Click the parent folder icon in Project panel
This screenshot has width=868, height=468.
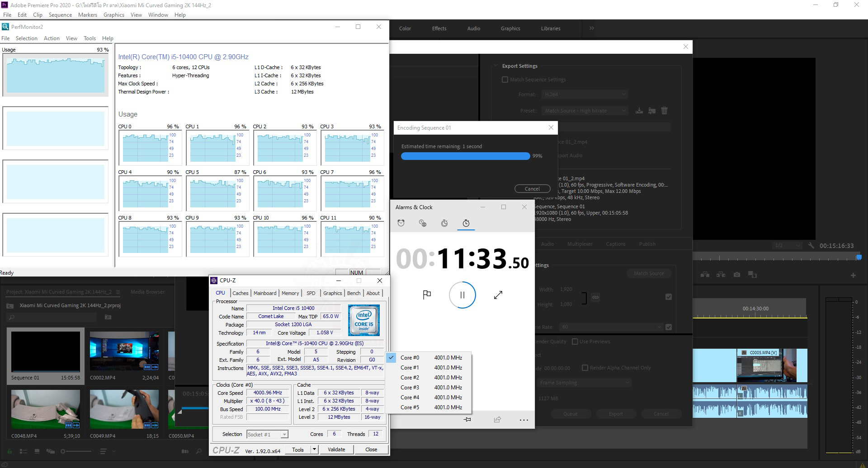tap(10, 306)
